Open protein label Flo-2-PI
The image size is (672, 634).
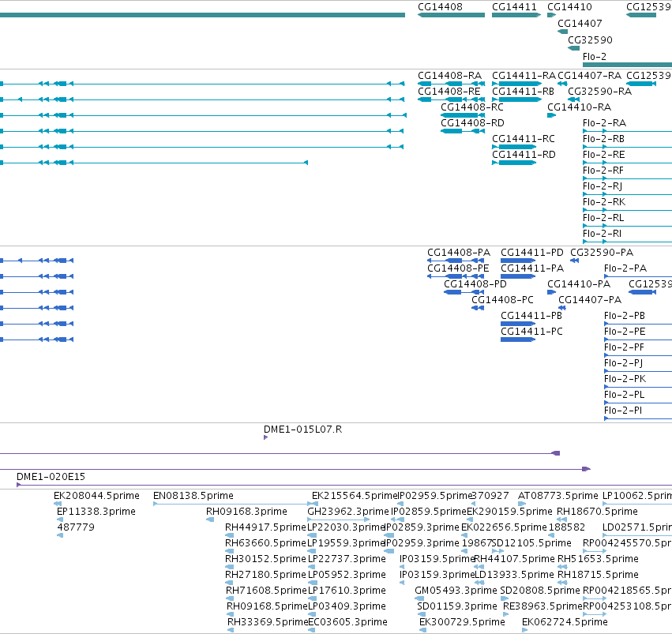(623, 411)
